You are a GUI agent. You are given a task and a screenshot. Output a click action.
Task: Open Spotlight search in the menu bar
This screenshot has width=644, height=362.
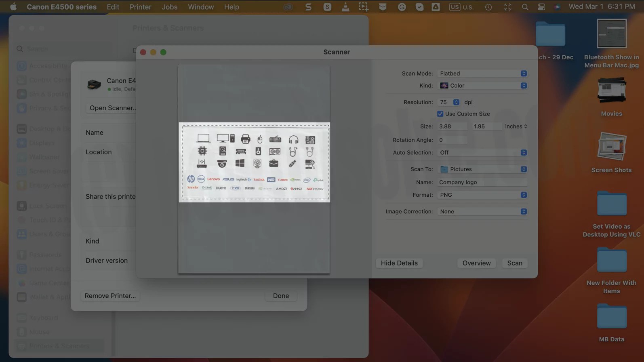(x=525, y=7)
